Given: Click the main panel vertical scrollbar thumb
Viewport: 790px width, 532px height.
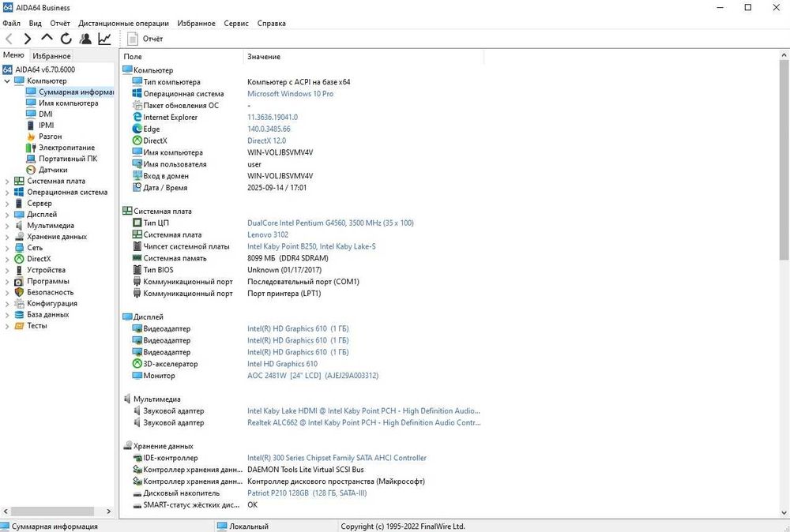Looking at the screenshot, I should pyautogui.click(x=784, y=160).
